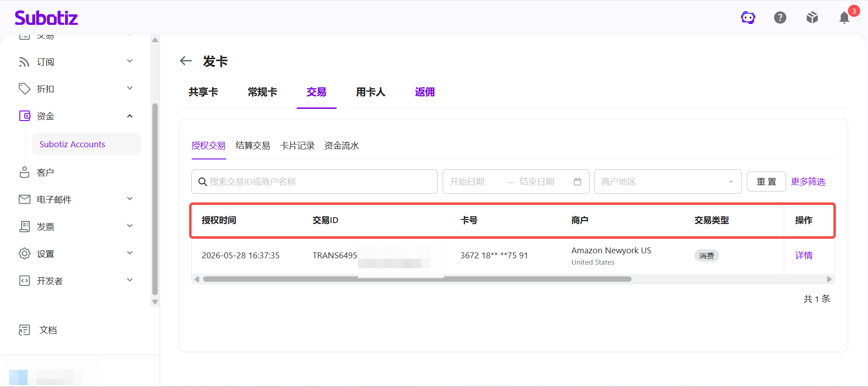
Task: Click the timestamp 2026-05-28 16:37:35
Action: tap(241, 255)
